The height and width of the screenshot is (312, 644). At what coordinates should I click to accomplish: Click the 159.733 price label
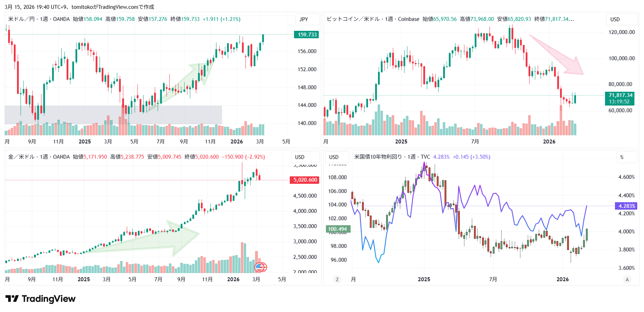[307, 35]
